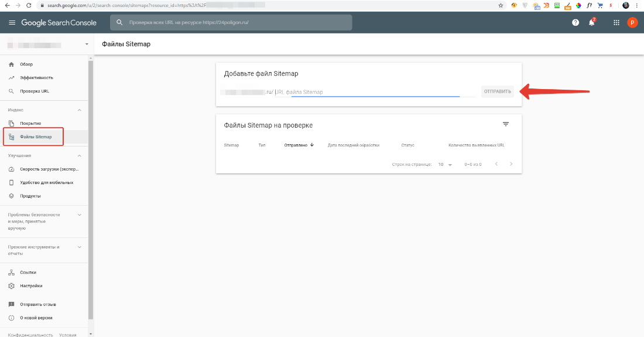Screen dimensions: 644x337
Task: Click the Статус column header
Action: click(x=407, y=145)
